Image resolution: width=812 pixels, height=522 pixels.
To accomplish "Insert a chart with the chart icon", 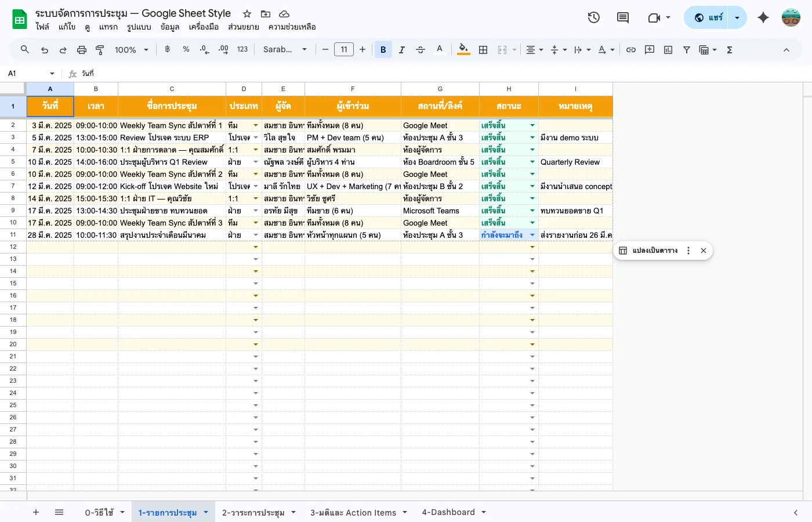I will 668,49.
